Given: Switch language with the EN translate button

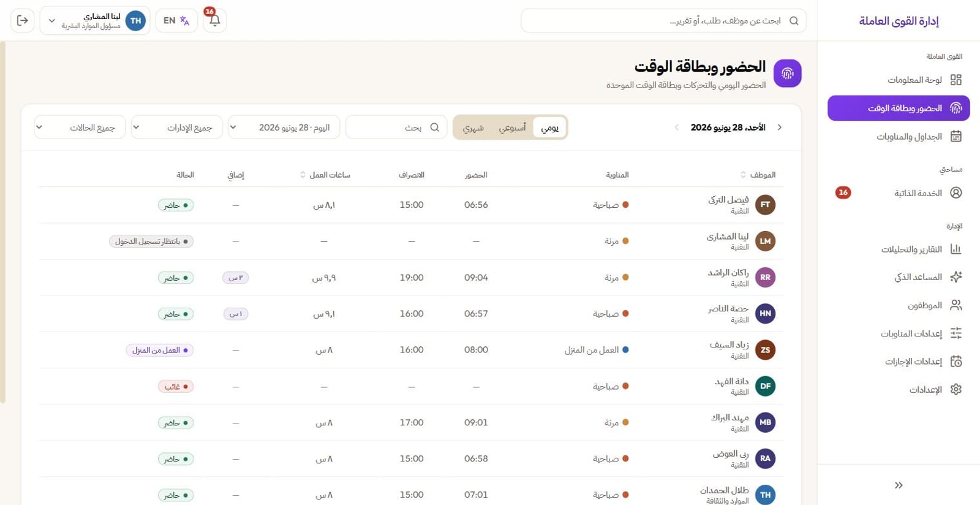Looking at the screenshot, I should click(x=176, y=21).
